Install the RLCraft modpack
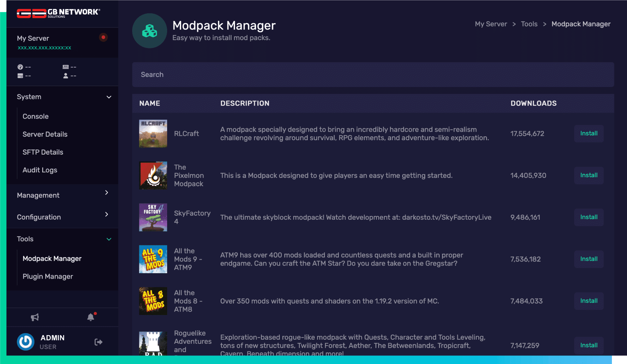The image size is (627, 364). click(x=589, y=134)
